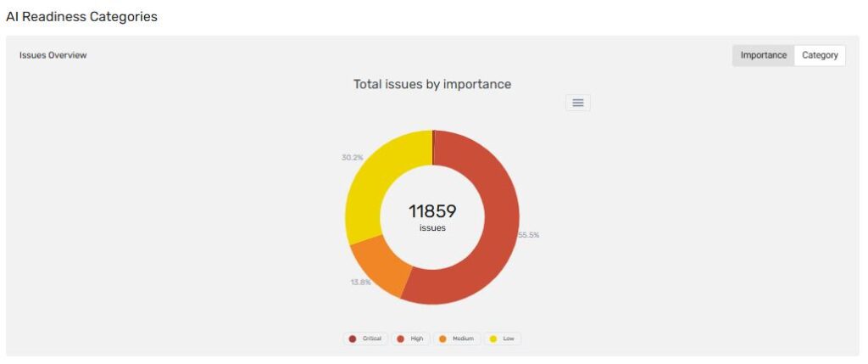The image size is (868, 364).
Task: Select the orange Medium donut segment
Action: point(380,267)
